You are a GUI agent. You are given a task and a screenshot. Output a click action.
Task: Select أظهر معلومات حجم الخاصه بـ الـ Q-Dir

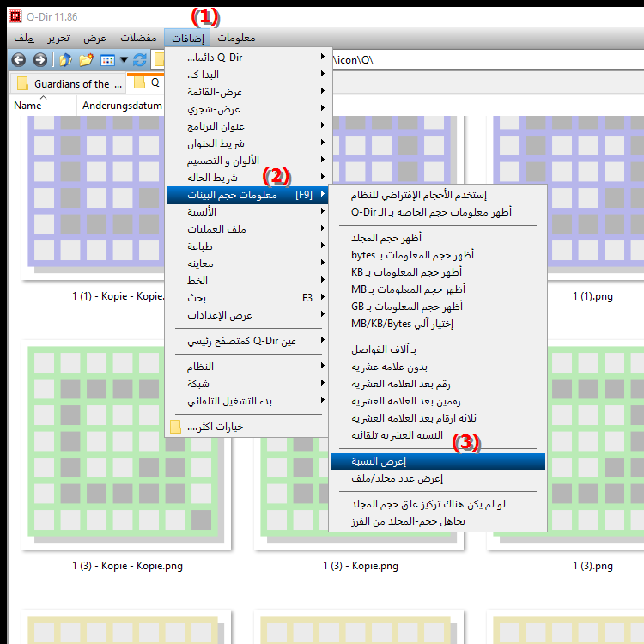[x=438, y=212]
